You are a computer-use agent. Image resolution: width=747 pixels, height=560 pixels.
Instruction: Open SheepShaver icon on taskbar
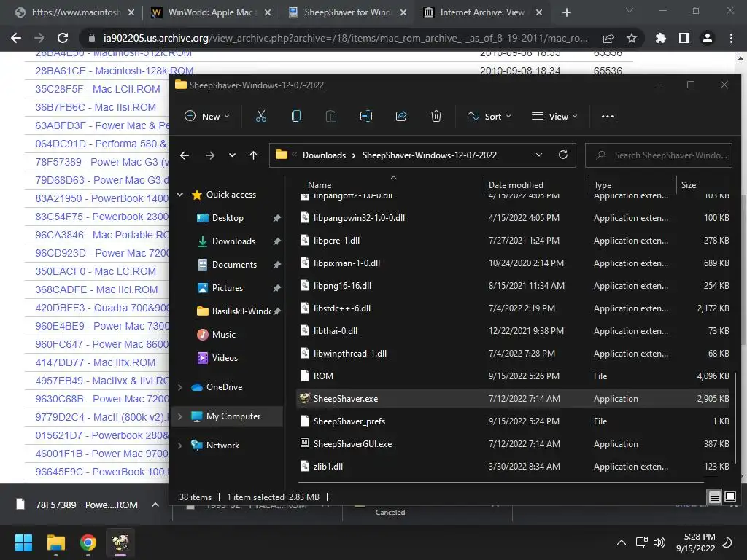pos(120,542)
